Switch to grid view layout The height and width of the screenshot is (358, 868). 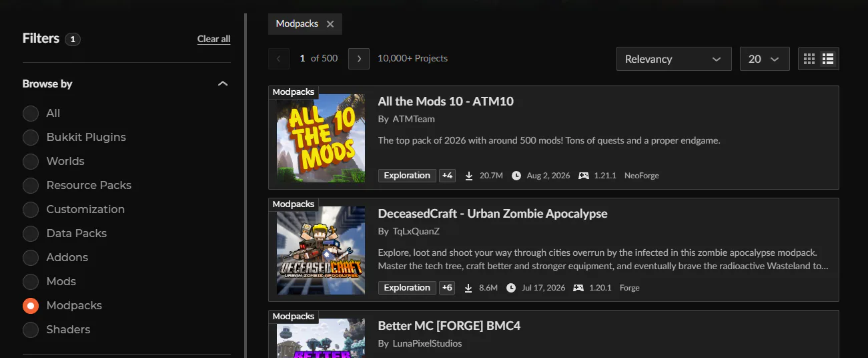pyautogui.click(x=809, y=59)
